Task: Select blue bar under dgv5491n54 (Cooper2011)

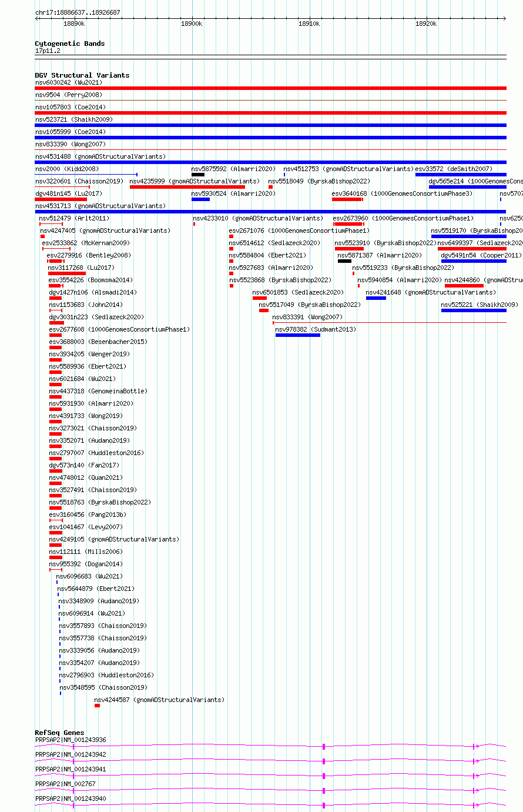Action: pos(474,261)
